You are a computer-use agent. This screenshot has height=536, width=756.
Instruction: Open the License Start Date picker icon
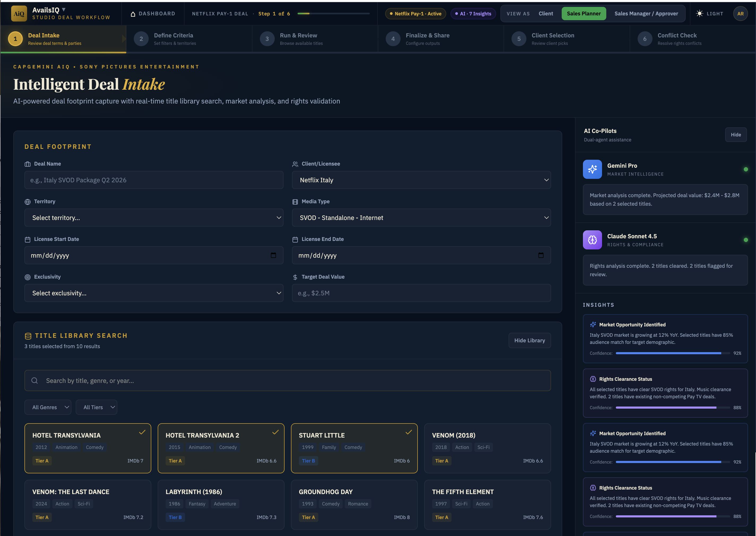[273, 255]
